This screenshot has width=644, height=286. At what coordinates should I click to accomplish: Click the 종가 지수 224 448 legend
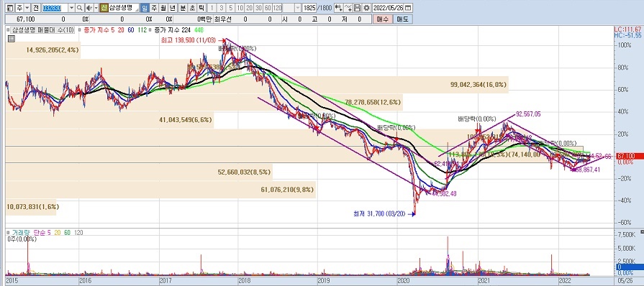pos(178,30)
